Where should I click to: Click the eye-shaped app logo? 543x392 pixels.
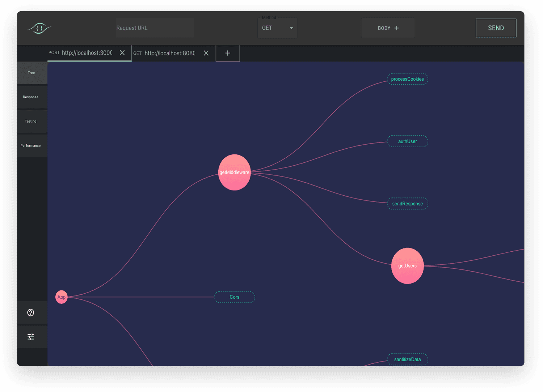39,28
